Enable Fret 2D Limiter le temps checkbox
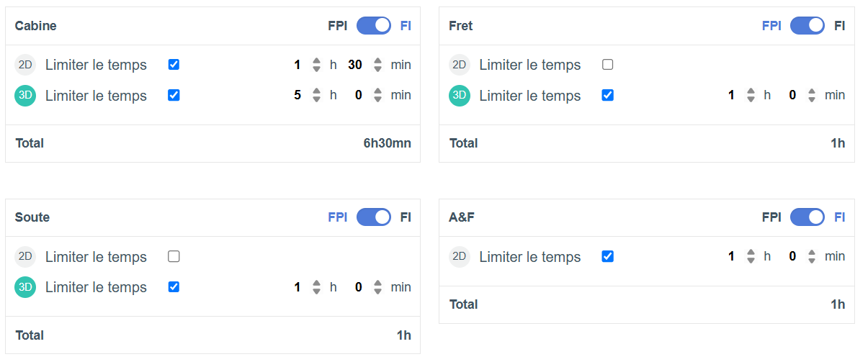Screen dimensions: 868x362 607,65
